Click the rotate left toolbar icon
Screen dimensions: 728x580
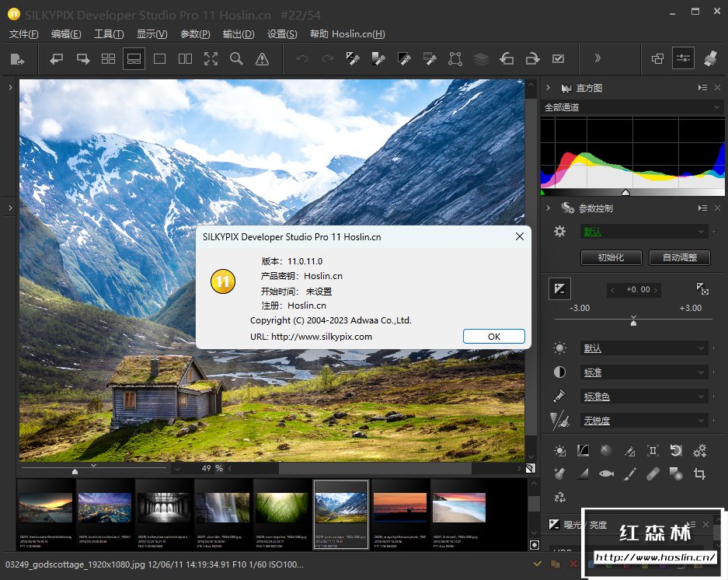coord(507,58)
